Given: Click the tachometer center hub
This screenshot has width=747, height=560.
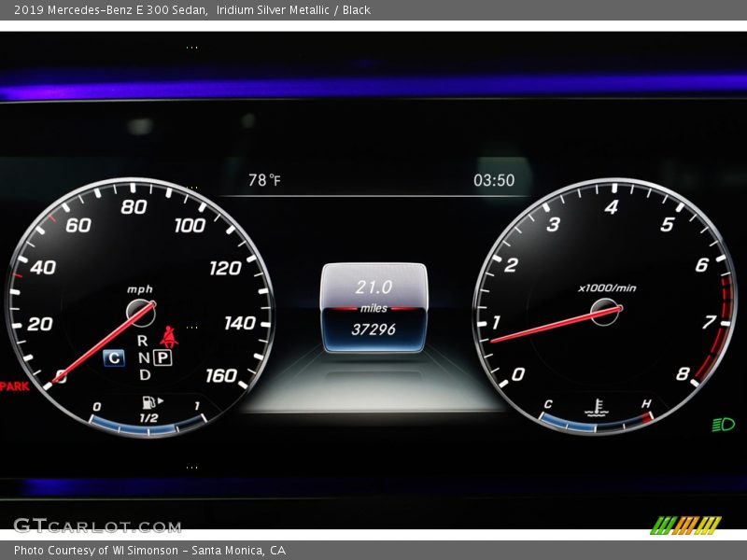Looking at the screenshot, I should (x=605, y=312).
